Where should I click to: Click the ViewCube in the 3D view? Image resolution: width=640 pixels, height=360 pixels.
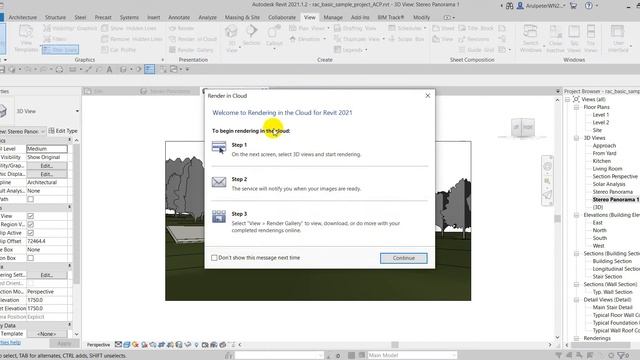coord(523,127)
